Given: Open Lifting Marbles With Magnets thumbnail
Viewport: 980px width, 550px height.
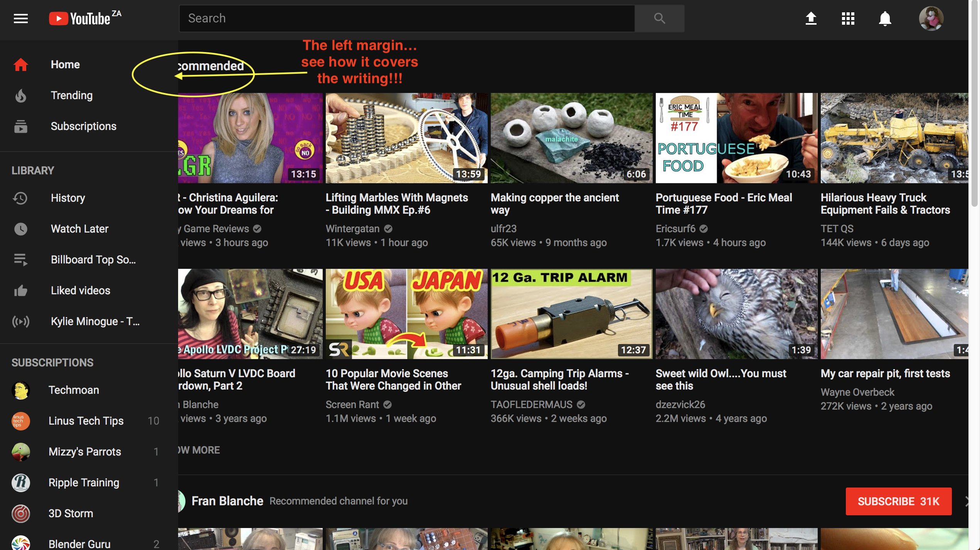Looking at the screenshot, I should [406, 138].
